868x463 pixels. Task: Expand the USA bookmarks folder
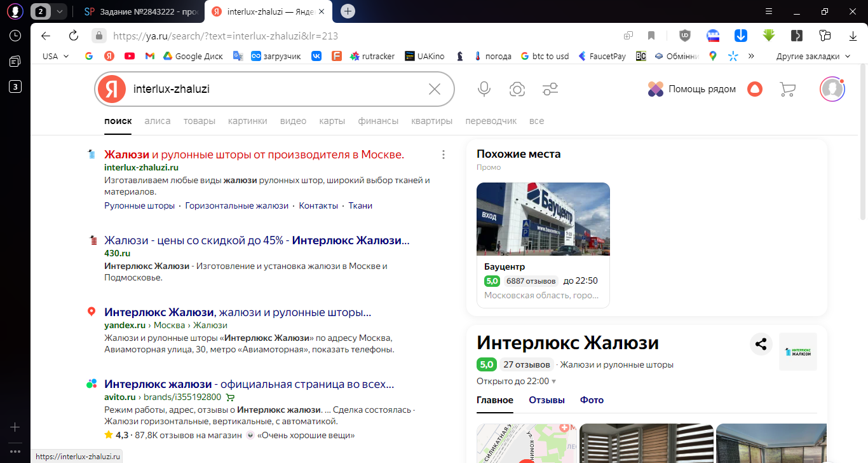(55, 56)
